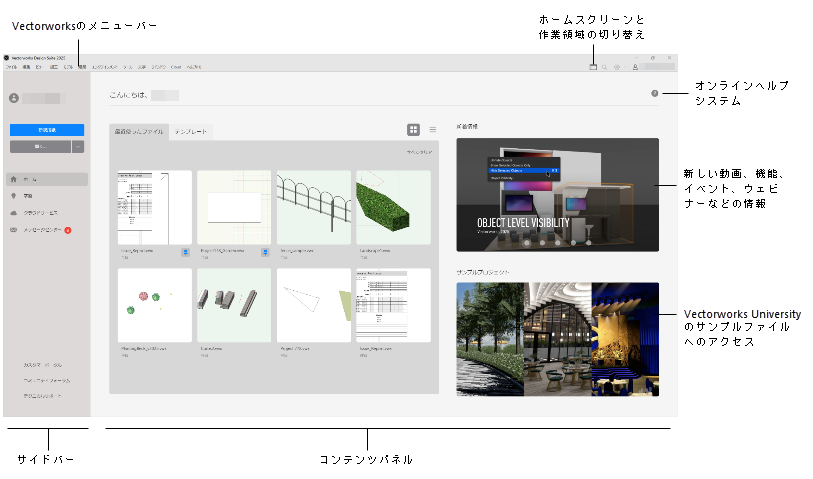This screenshot has height=479, width=813.
Task: Switch recent files to grid view
Action: [413, 130]
